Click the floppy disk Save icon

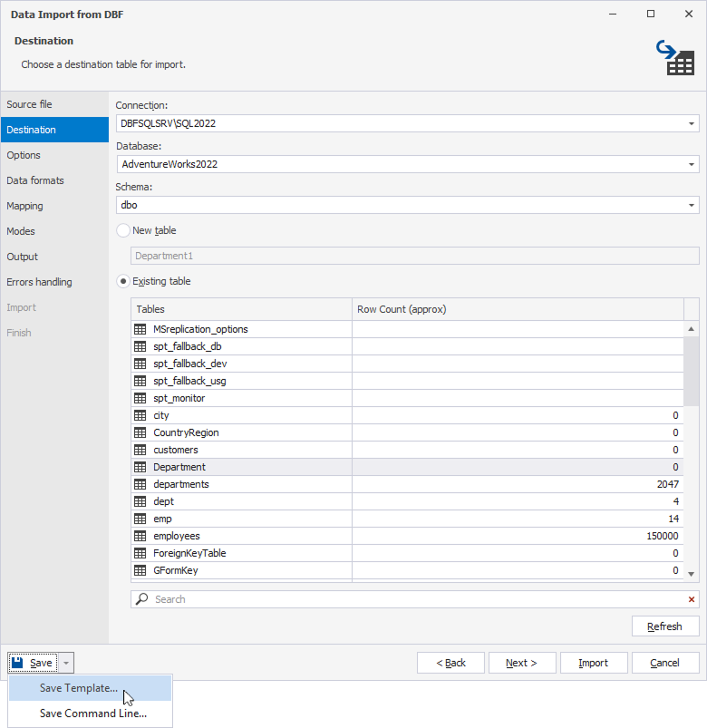17,663
